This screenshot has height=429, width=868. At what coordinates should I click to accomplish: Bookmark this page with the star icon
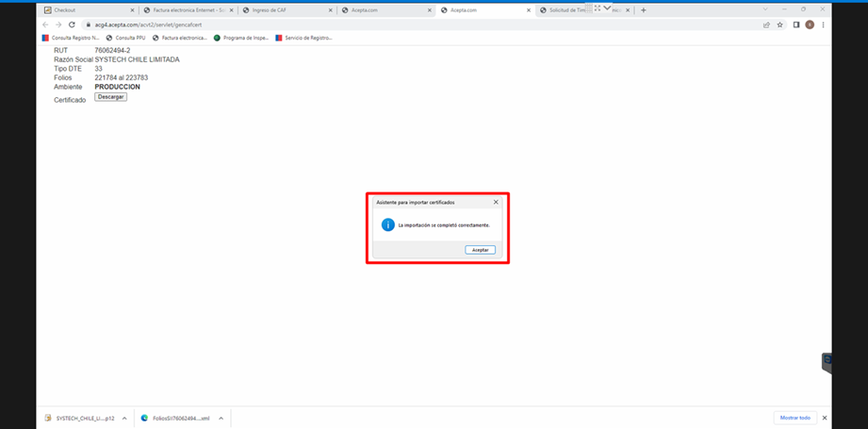(780, 25)
